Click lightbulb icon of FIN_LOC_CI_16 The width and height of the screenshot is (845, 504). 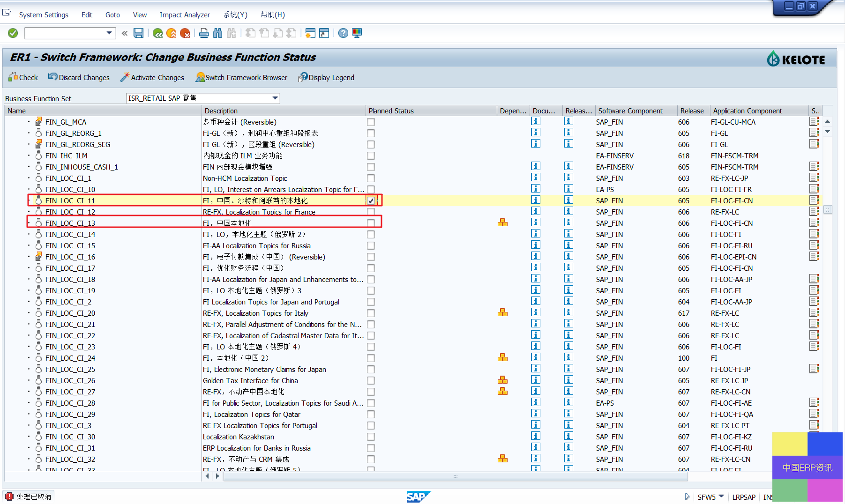[38, 256]
